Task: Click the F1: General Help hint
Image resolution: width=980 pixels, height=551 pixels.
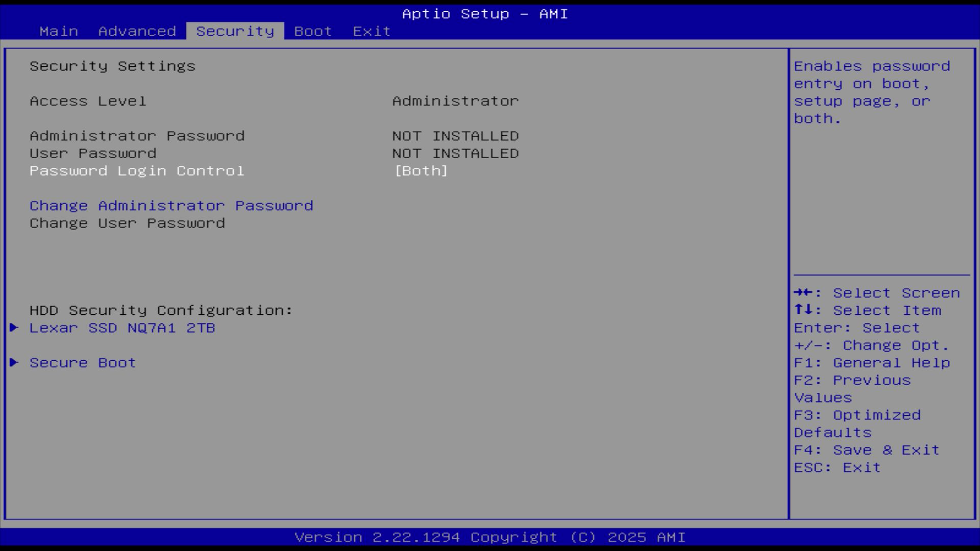Action: 871,363
